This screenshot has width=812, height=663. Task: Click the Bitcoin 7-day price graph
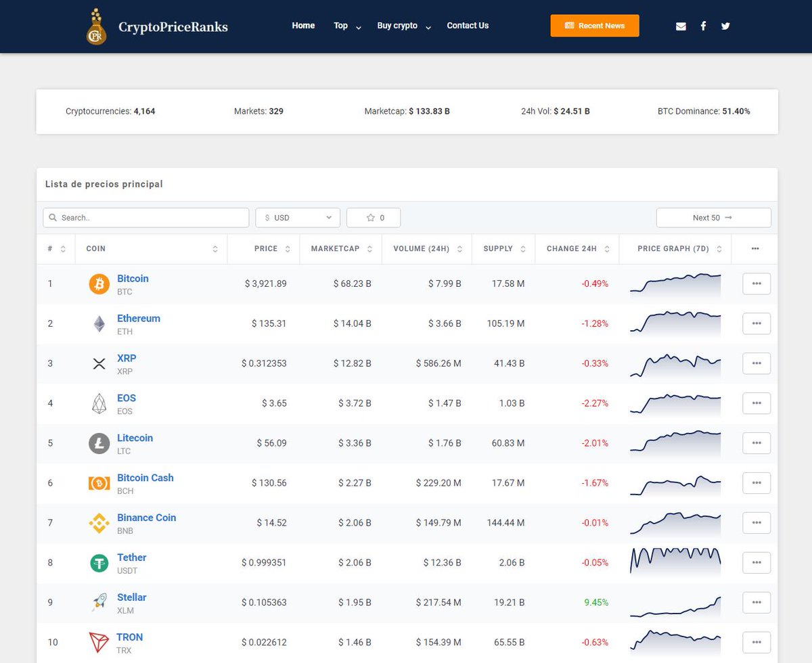coord(675,284)
